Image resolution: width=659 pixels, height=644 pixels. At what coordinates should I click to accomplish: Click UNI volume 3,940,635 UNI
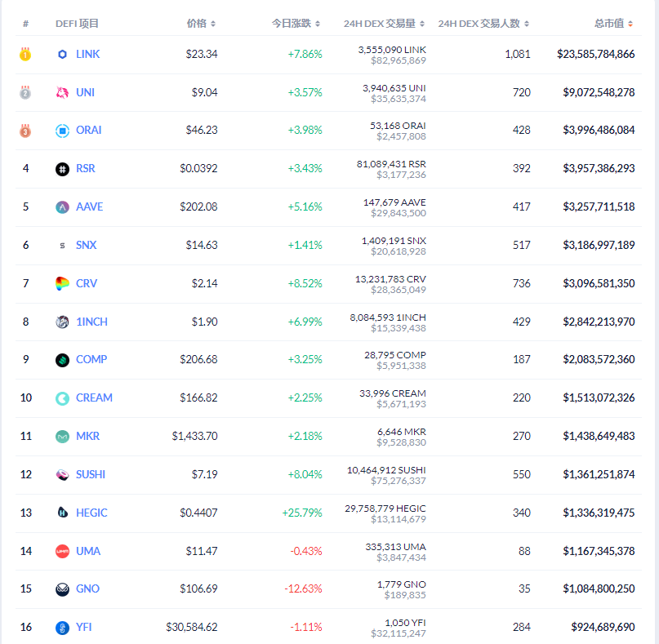point(394,88)
